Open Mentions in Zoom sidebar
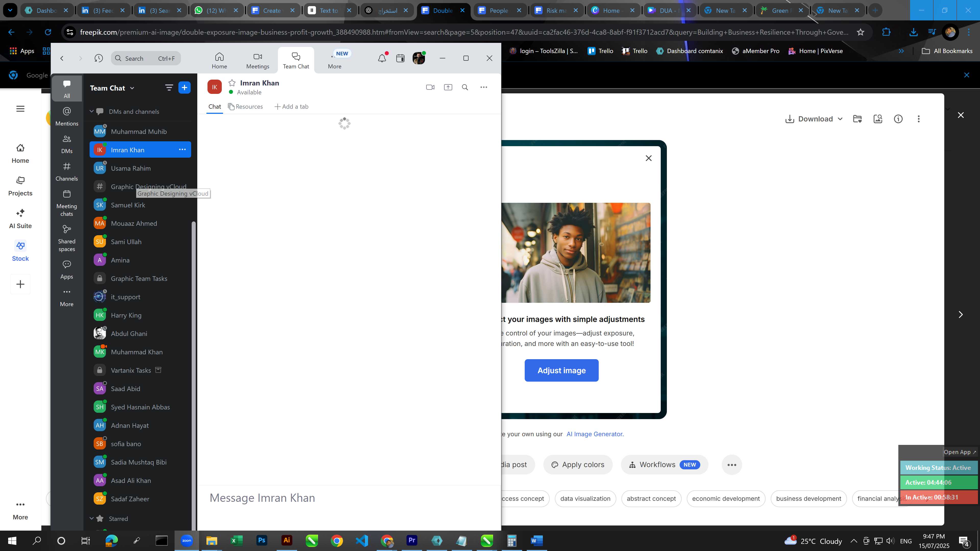Viewport: 980px width, 551px height. pos(67,116)
